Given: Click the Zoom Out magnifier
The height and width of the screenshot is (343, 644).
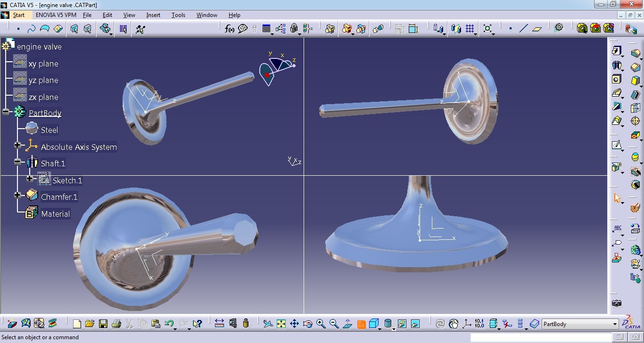Looking at the screenshot, I should [334, 324].
